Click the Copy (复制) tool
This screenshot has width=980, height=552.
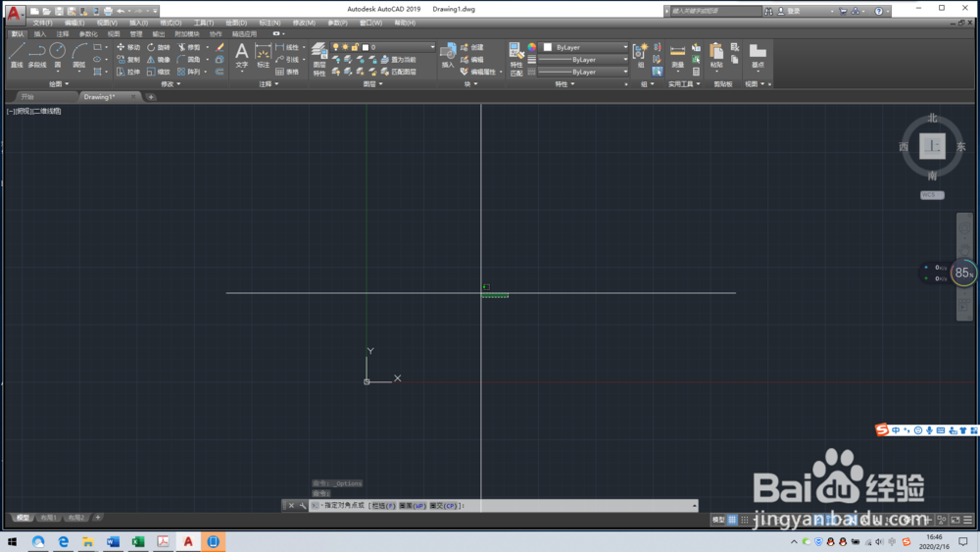point(128,60)
